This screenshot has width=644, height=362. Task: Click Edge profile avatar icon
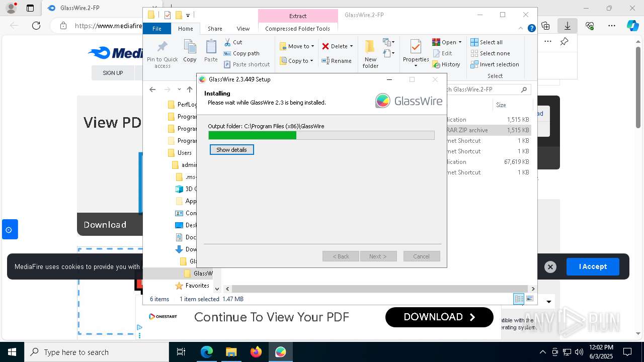click(x=11, y=8)
